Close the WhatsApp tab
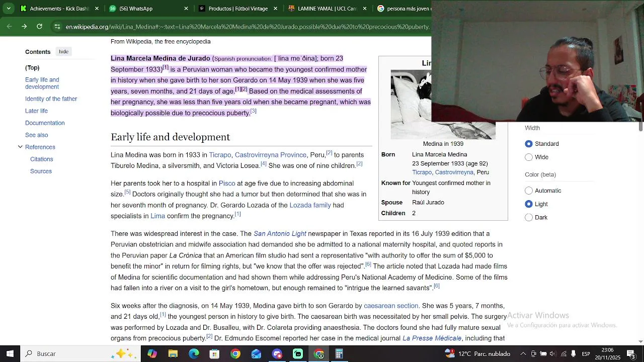The width and height of the screenshot is (644, 362). tap(186, 9)
